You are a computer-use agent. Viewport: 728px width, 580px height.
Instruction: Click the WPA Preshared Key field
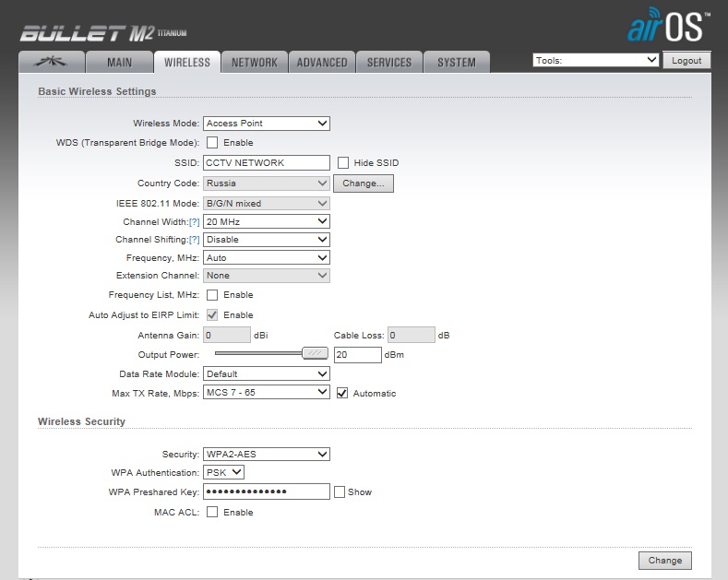(267, 491)
